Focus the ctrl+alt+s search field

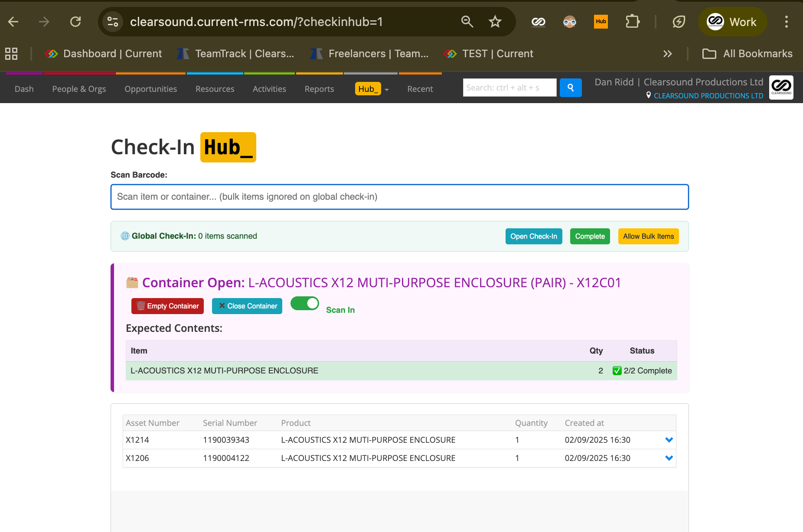(x=509, y=88)
